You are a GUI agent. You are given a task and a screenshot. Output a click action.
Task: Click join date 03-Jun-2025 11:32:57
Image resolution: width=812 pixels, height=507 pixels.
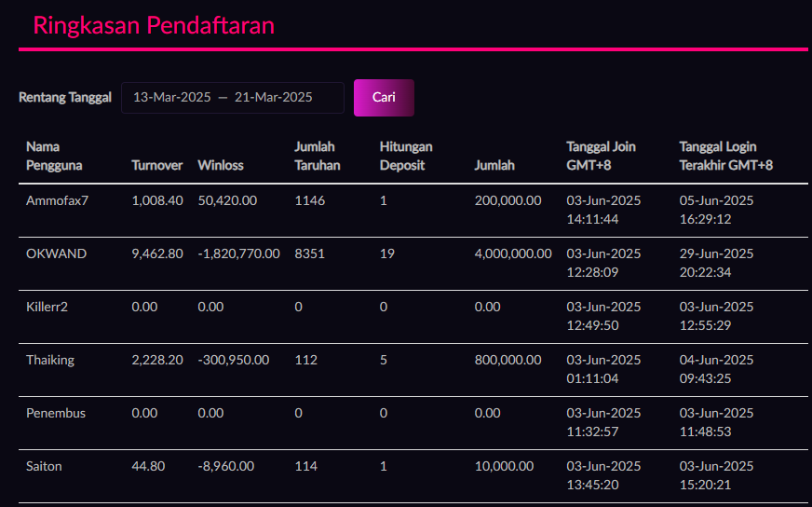pyautogui.click(x=603, y=422)
